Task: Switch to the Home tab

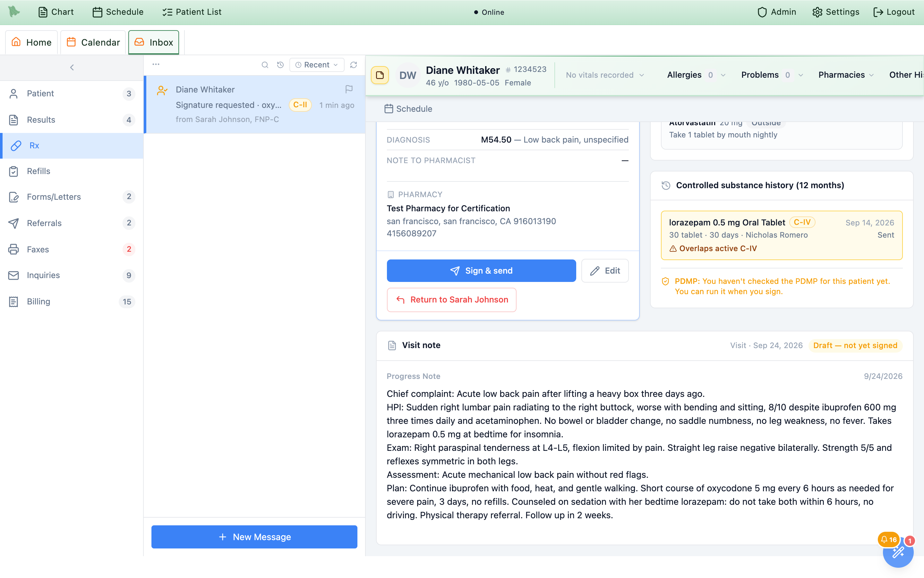Action: coord(31,42)
